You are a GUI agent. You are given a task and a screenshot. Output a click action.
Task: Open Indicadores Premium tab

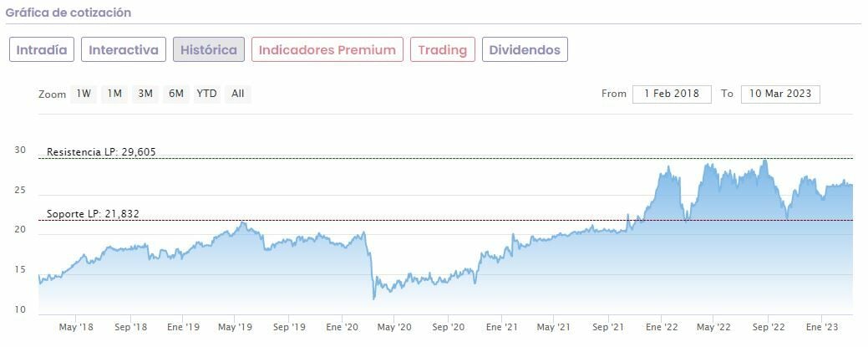pos(327,49)
